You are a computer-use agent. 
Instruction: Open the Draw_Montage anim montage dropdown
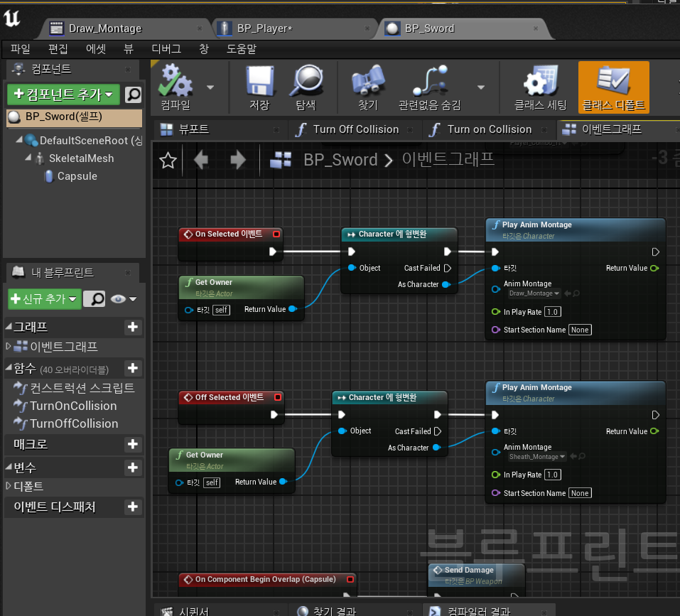(534, 293)
